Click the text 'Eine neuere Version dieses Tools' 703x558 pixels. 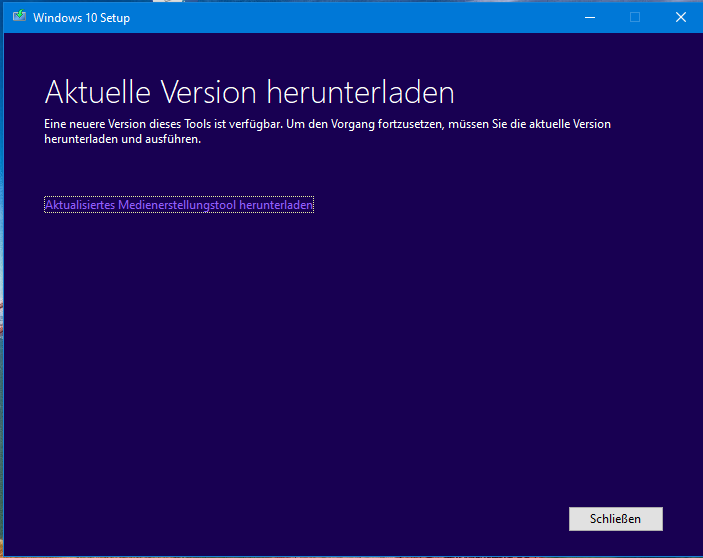[128, 124]
